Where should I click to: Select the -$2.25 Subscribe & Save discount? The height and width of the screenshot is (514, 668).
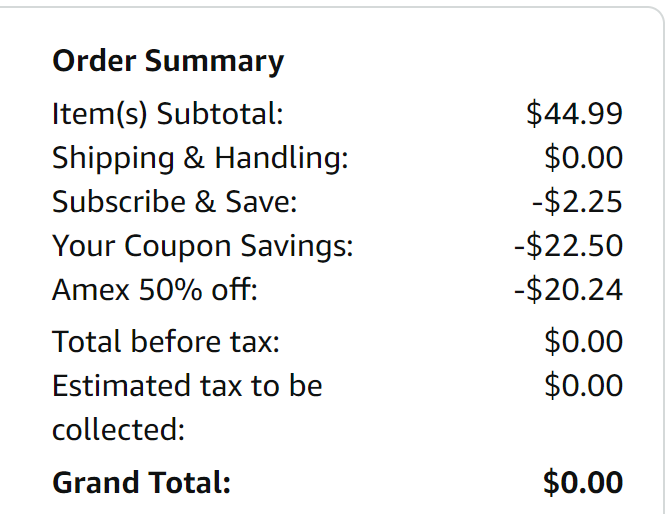(x=577, y=202)
